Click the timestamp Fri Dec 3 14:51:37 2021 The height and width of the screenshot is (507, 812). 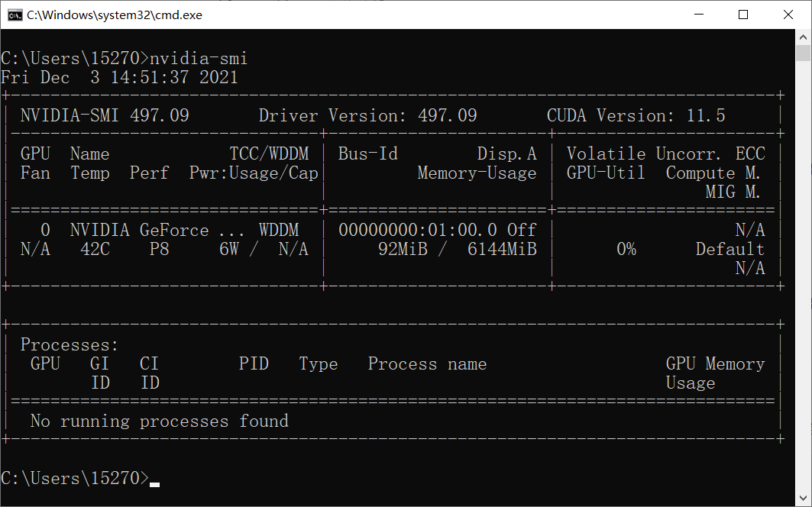pyautogui.click(x=119, y=77)
